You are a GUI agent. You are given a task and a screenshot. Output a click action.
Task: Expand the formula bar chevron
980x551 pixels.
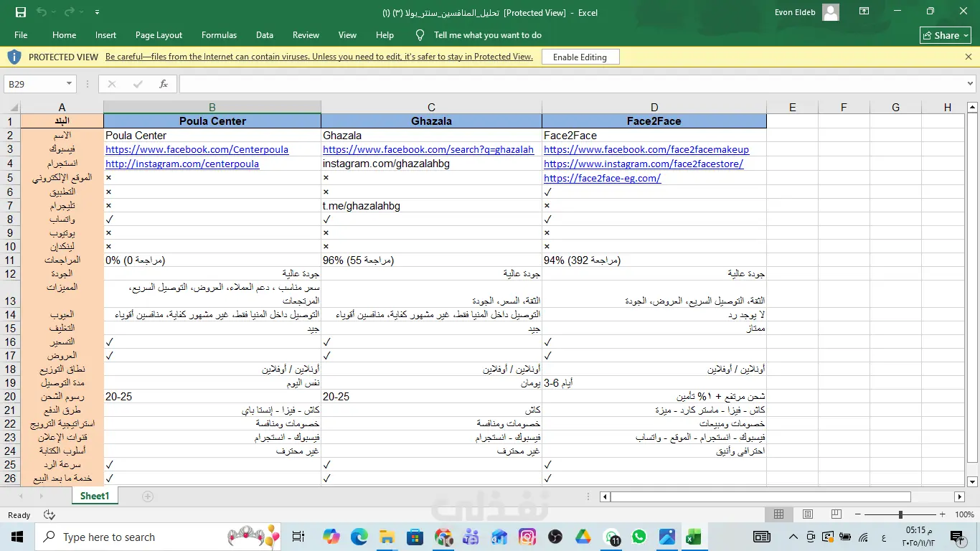point(970,84)
